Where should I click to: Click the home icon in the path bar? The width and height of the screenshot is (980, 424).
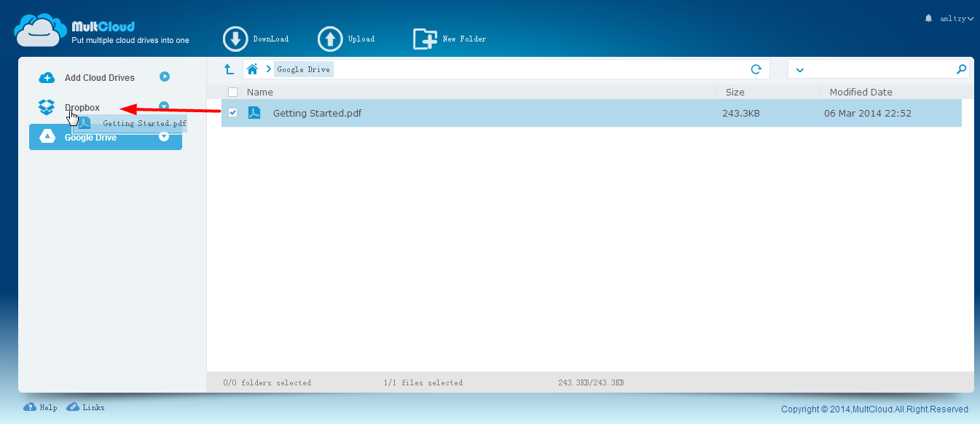(x=253, y=69)
